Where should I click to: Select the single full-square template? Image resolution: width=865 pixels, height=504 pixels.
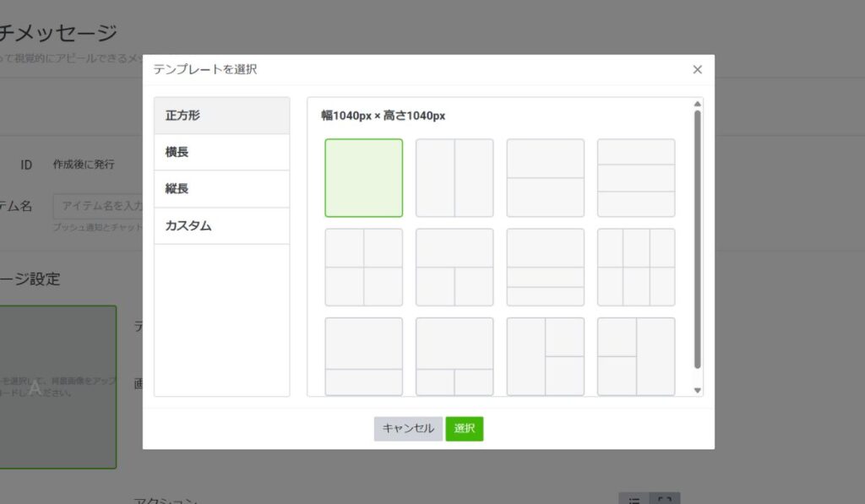(363, 178)
